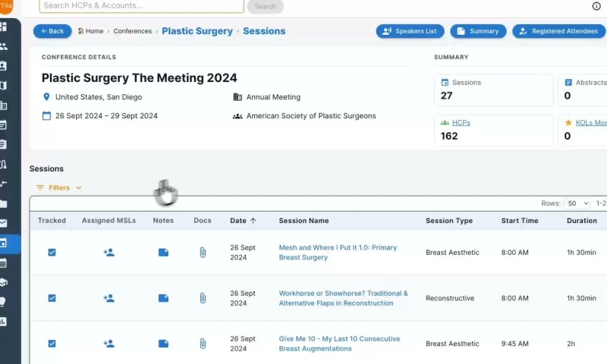
Task: Open the KOLs summary link
Action: pos(591,123)
